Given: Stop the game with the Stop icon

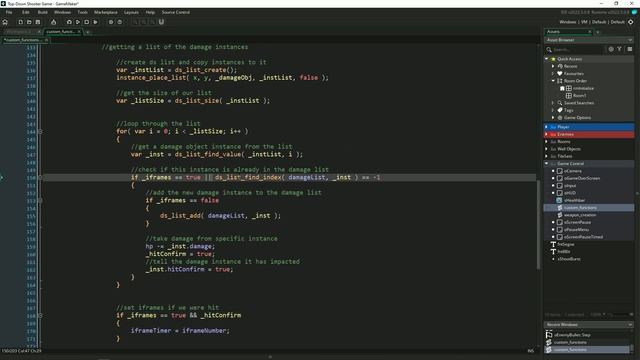Looking at the screenshot, I should (87, 22).
